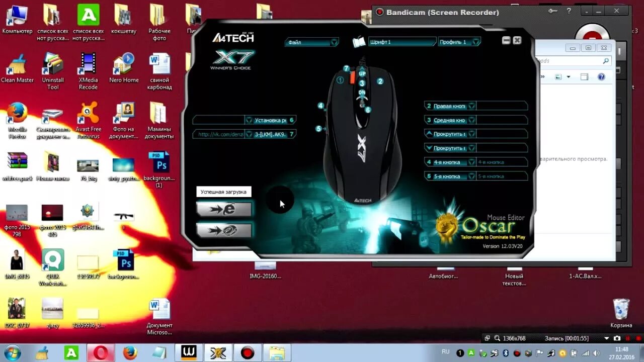
Task: Click the DN wheel scroll marker
Action: [x=362, y=93]
